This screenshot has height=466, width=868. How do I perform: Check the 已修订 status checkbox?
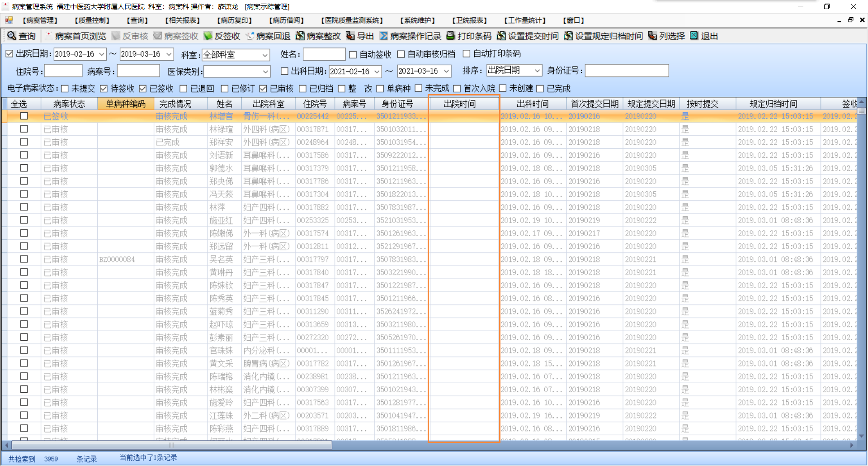(224, 89)
